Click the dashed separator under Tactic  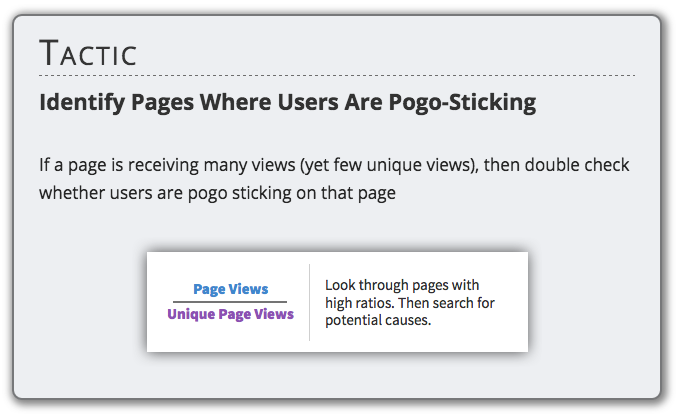(x=337, y=75)
